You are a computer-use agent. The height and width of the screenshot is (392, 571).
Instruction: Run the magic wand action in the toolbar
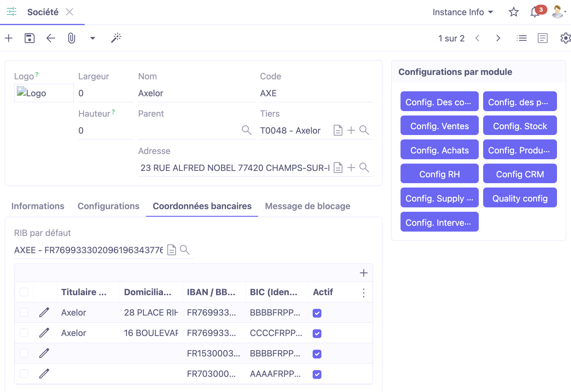click(116, 38)
